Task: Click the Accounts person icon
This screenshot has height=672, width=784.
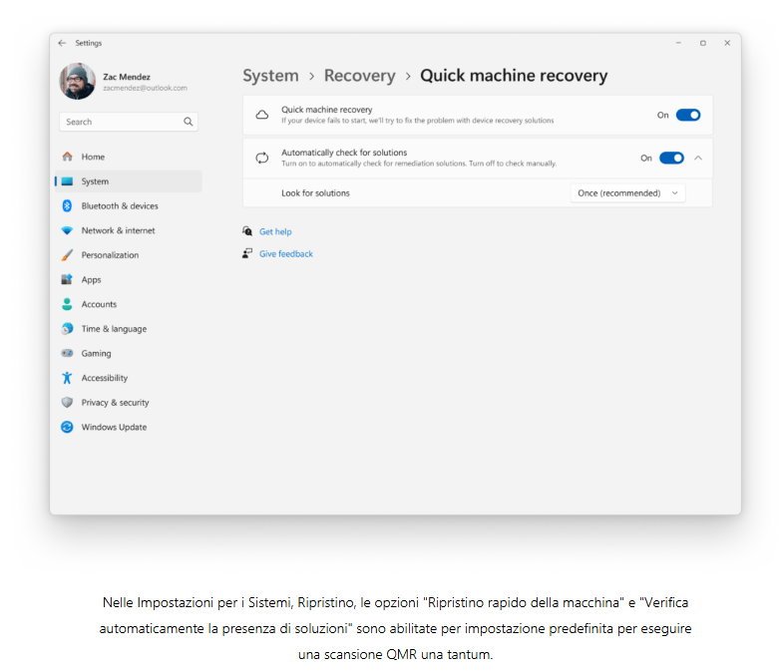Action: coord(67,304)
